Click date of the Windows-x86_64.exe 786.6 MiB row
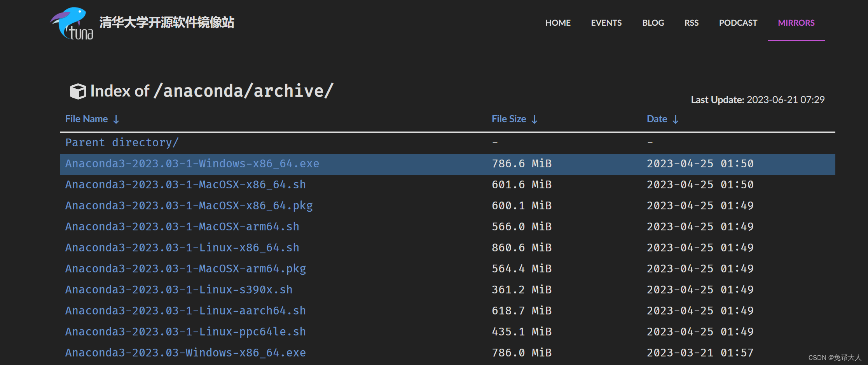This screenshot has height=365, width=868. (700, 164)
